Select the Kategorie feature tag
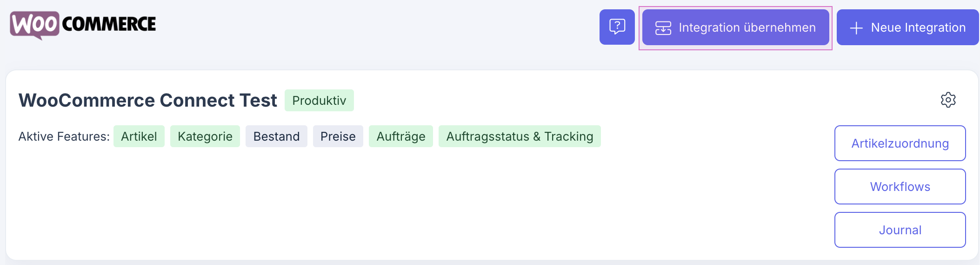Image resolution: width=980 pixels, height=265 pixels. [x=205, y=136]
